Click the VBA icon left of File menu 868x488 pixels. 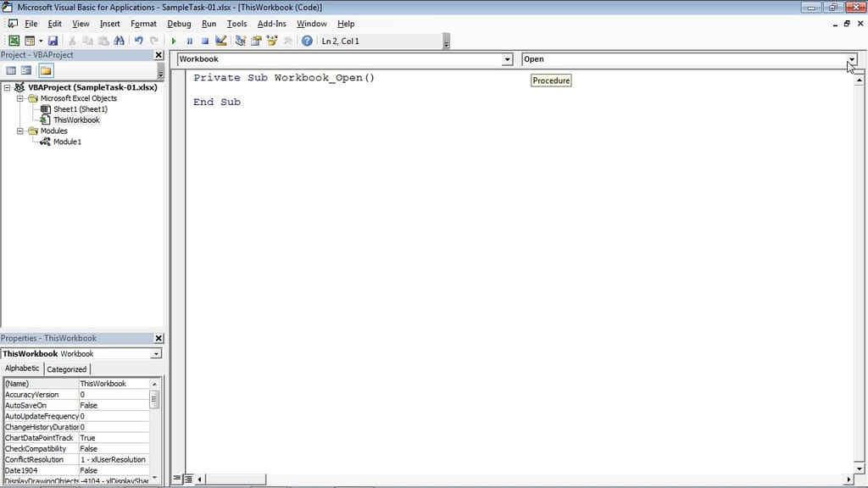13,24
